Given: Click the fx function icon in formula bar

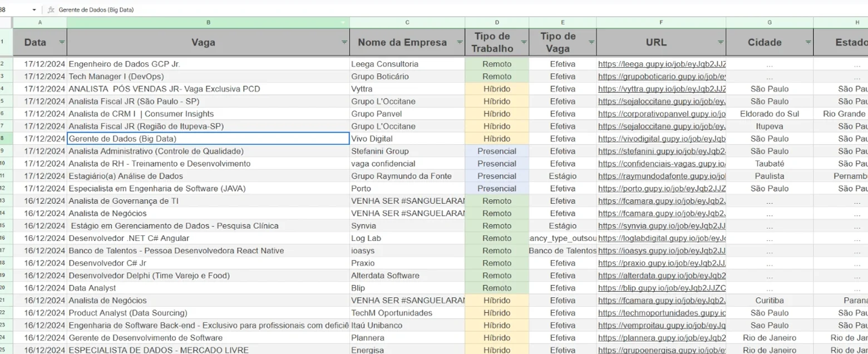Looking at the screenshot, I should click(x=51, y=10).
